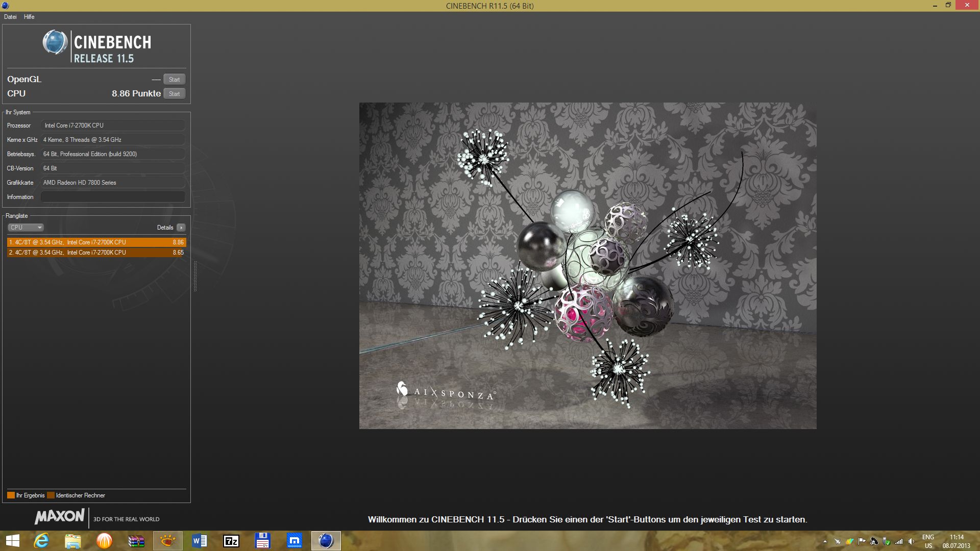Click the Cinebench taskbar icon
The width and height of the screenshot is (980, 551).
tap(326, 541)
